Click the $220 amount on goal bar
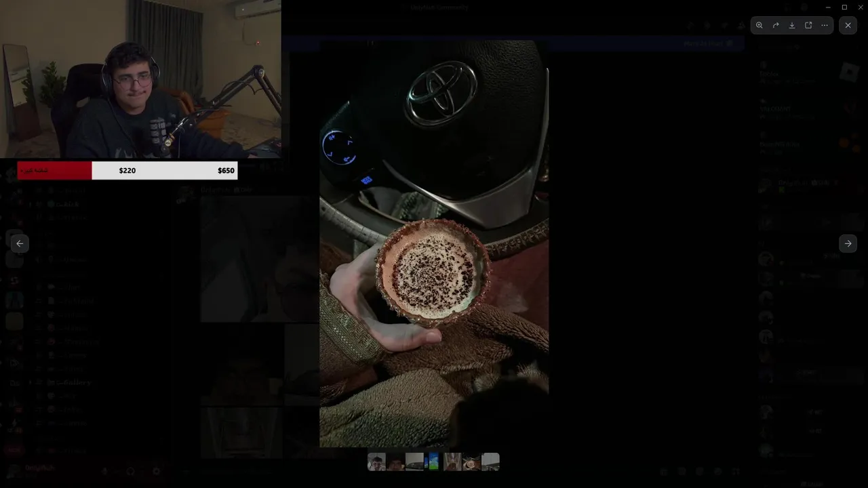This screenshot has width=868, height=488. pyautogui.click(x=127, y=171)
